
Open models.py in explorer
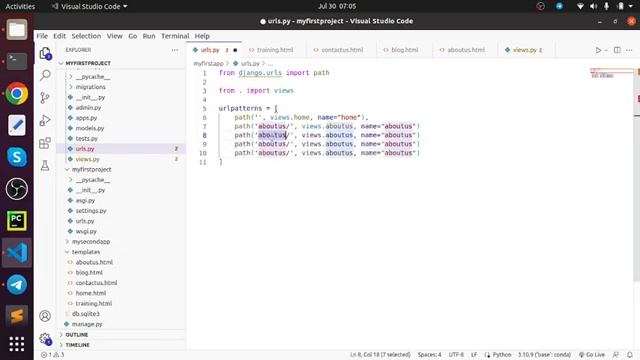(x=90, y=128)
